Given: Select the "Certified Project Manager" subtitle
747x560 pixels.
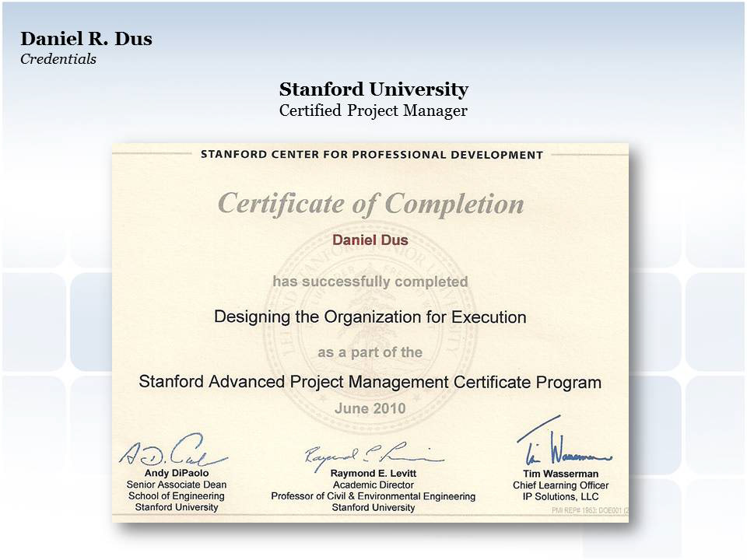Looking at the screenshot, I should pyautogui.click(x=373, y=110).
